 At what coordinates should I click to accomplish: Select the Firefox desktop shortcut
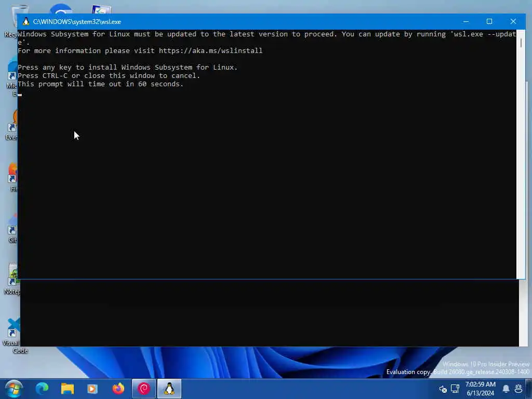click(x=12, y=177)
